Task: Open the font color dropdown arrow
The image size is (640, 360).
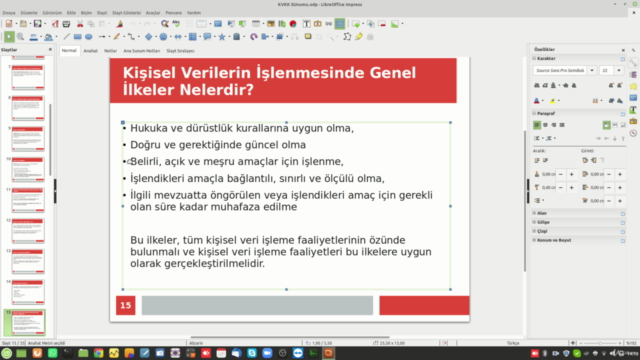Action: coord(543,101)
